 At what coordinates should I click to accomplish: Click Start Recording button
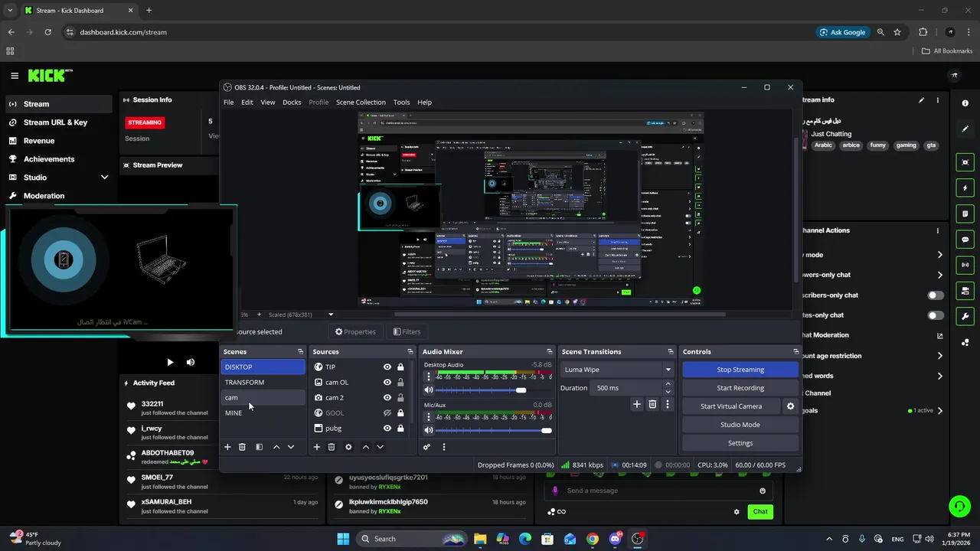coord(740,388)
